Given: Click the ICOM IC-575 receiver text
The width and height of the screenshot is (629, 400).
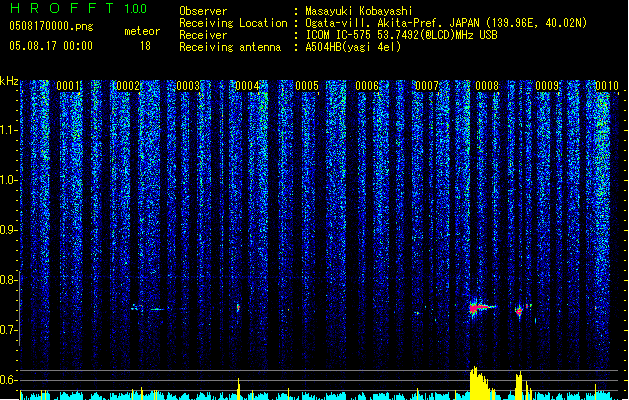Looking at the screenshot, I should coord(401,35).
